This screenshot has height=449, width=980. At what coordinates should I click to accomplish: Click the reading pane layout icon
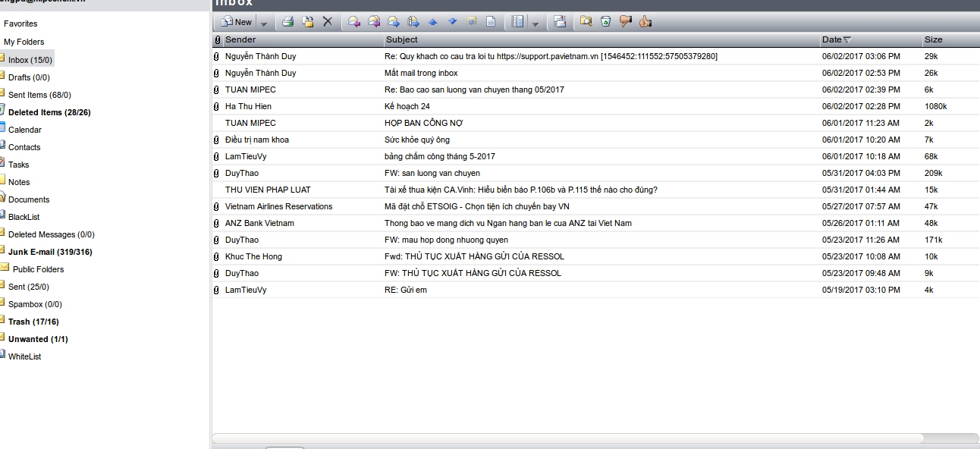[x=518, y=22]
